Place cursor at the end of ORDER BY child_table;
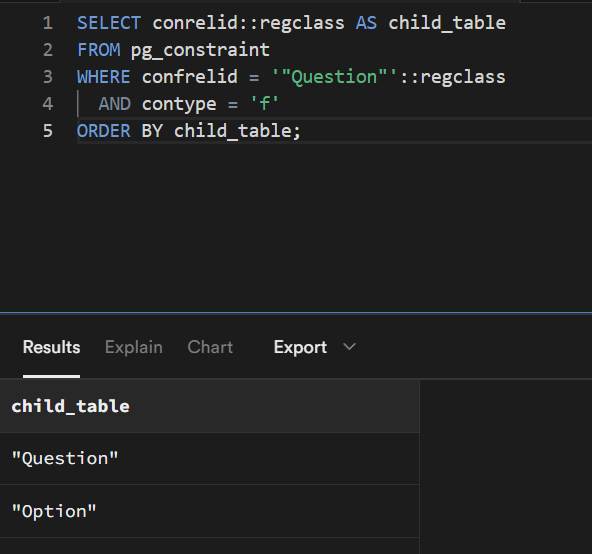Image resolution: width=592 pixels, height=554 pixels. point(301,131)
